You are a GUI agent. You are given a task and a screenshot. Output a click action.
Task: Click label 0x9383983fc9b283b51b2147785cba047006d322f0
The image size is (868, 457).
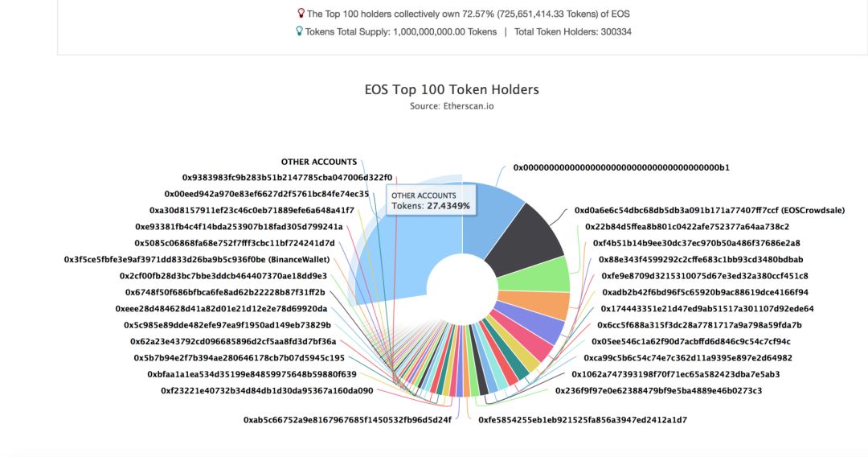pyautogui.click(x=287, y=178)
